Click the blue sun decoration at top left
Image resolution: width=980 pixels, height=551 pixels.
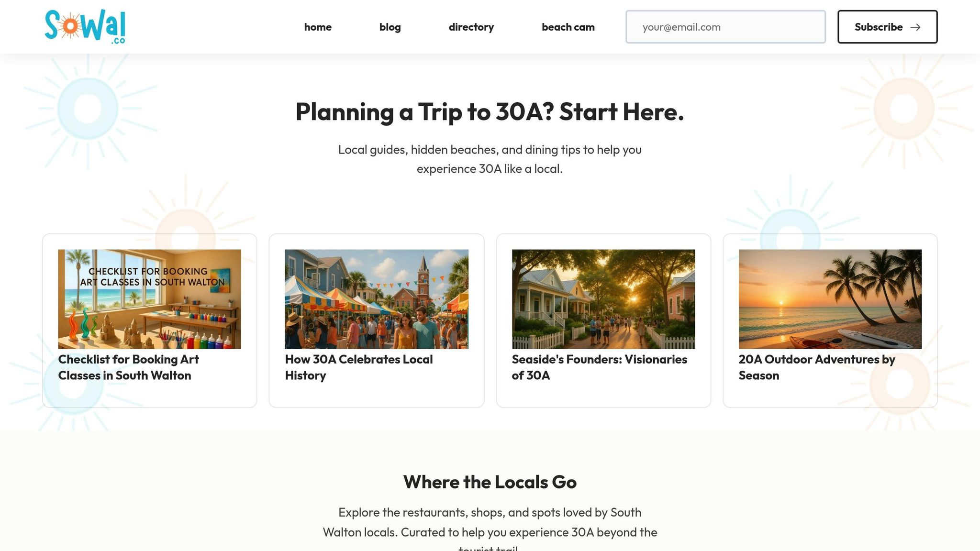(x=88, y=109)
